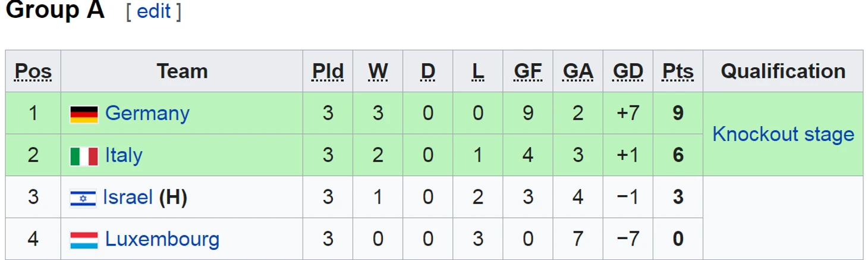Click the Pld column header abbreviation
This screenshot has width=868, height=260.
(328, 72)
